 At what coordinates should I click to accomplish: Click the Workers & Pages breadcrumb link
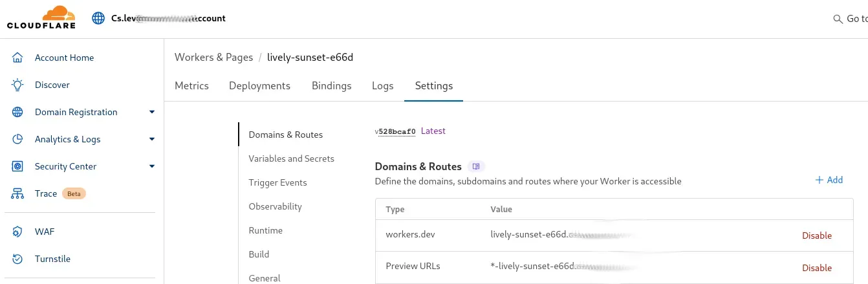213,57
